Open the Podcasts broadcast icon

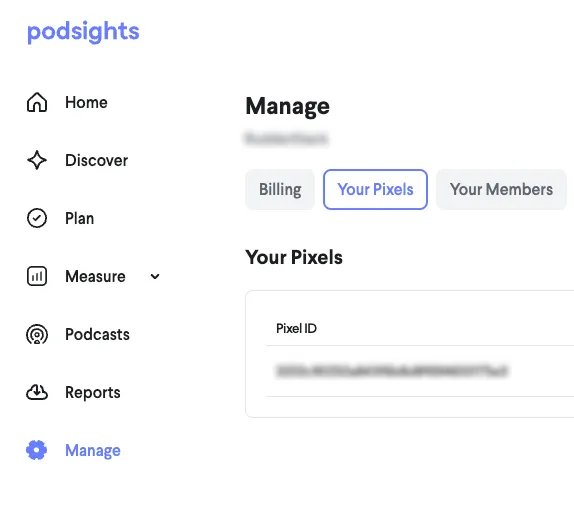(x=37, y=334)
